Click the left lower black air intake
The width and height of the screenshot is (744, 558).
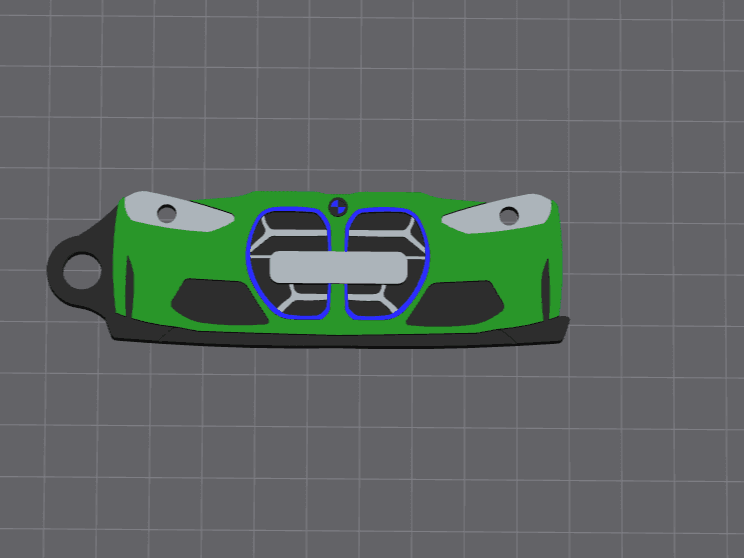219,302
